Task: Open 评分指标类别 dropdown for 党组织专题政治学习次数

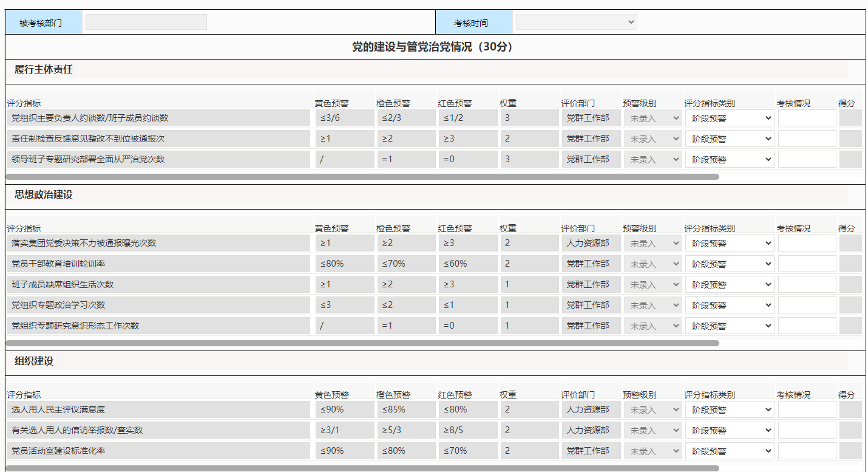Action: pyautogui.click(x=729, y=306)
